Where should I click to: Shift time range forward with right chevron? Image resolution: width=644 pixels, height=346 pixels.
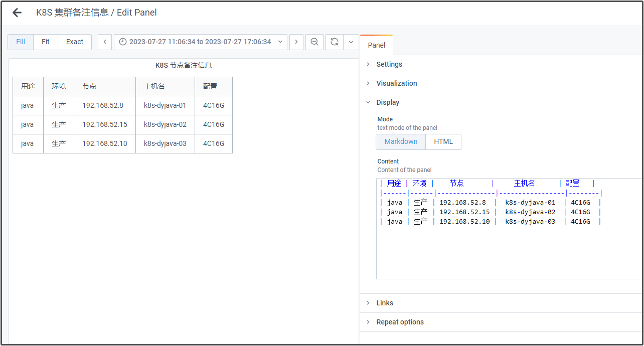tap(296, 42)
